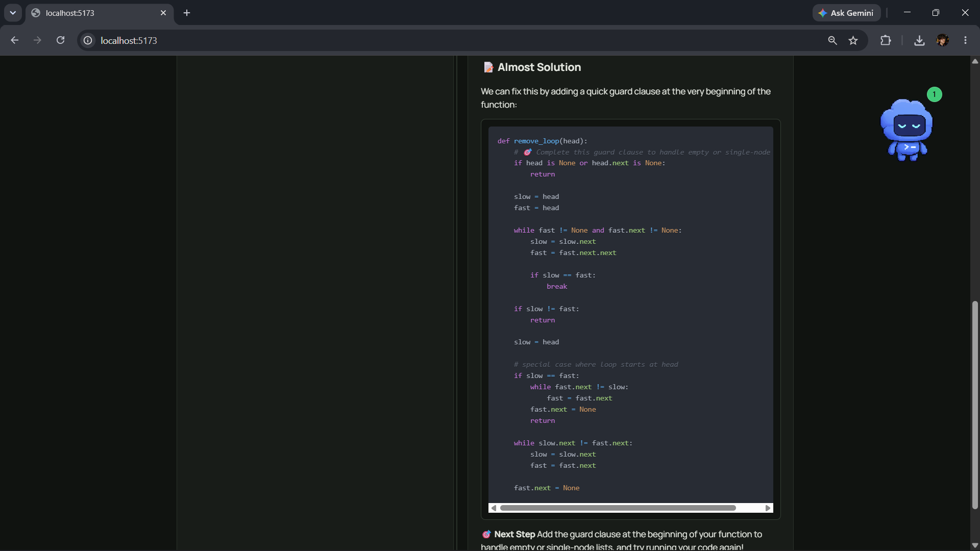The image size is (980, 551).
Task: Click the target icon beside Next Step
Action: [486, 534]
